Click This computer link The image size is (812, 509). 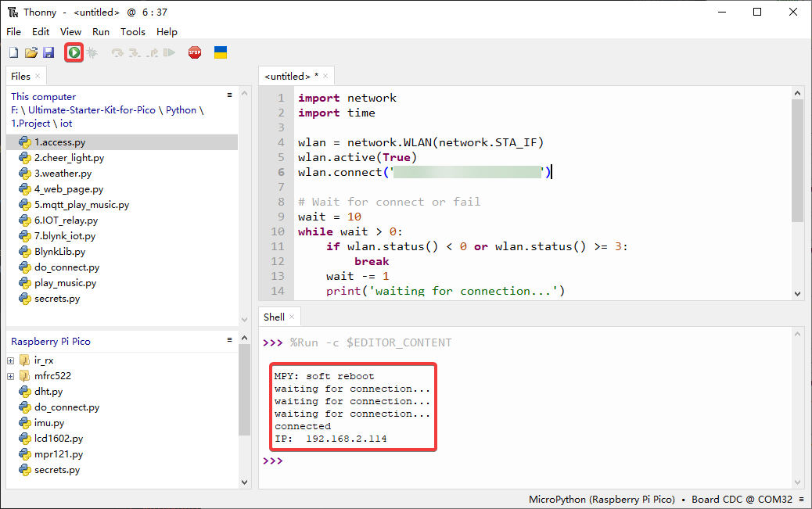point(44,97)
